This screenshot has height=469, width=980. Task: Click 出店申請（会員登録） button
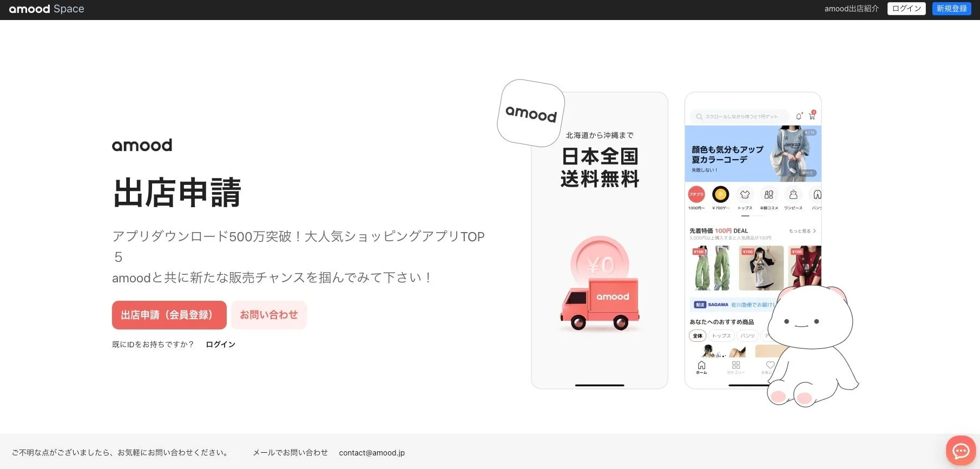point(169,315)
